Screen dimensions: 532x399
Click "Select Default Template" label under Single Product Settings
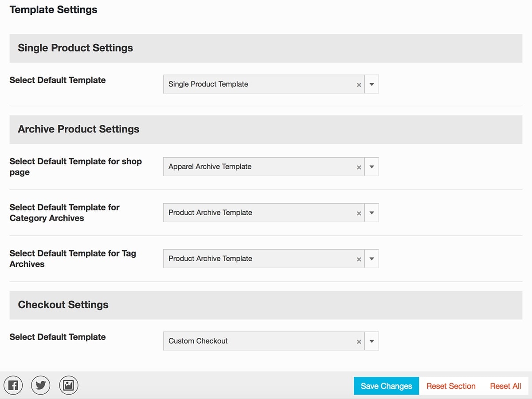58,80
